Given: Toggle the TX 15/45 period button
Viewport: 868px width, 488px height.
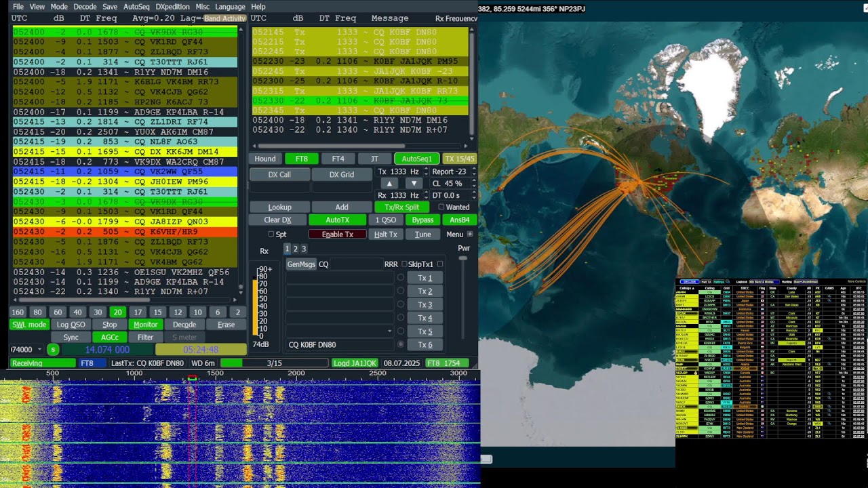Looking at the screenshot, I should 460,159.
